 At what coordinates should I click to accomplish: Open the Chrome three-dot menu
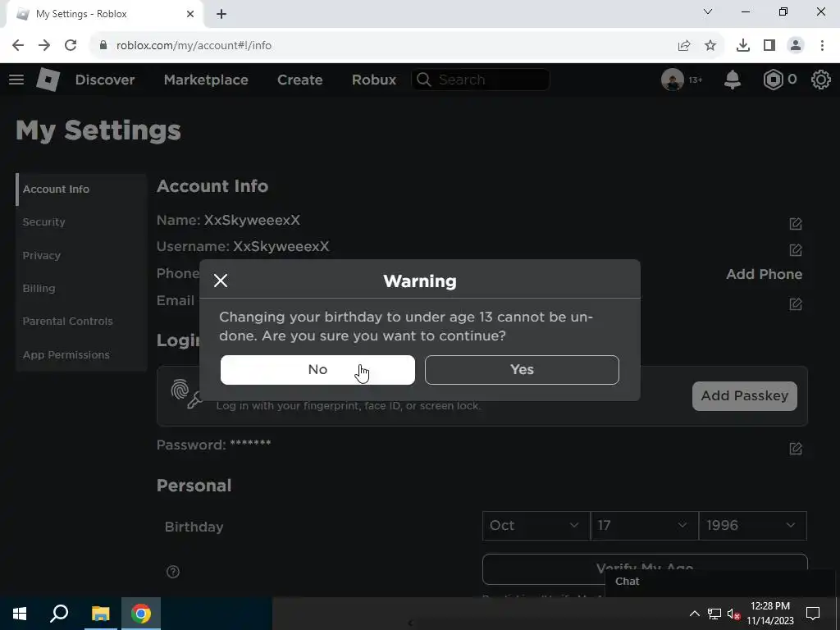822,46
